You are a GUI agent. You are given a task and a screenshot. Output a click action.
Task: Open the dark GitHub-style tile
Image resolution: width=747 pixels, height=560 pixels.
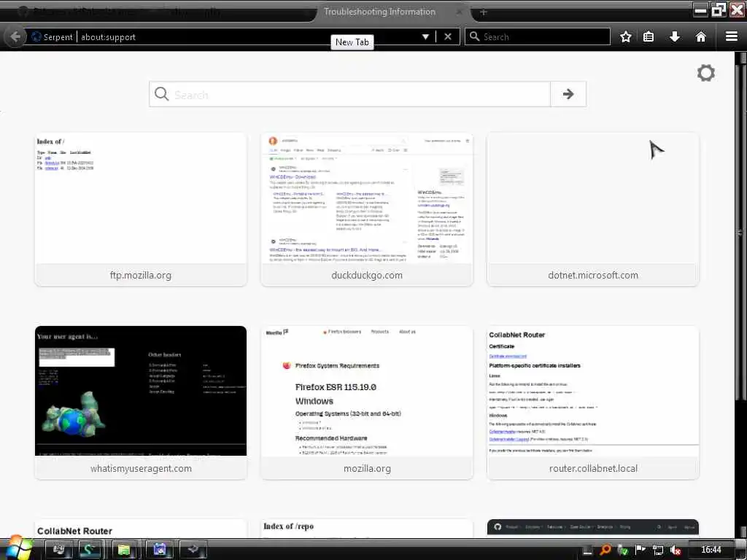click(592, 529)
